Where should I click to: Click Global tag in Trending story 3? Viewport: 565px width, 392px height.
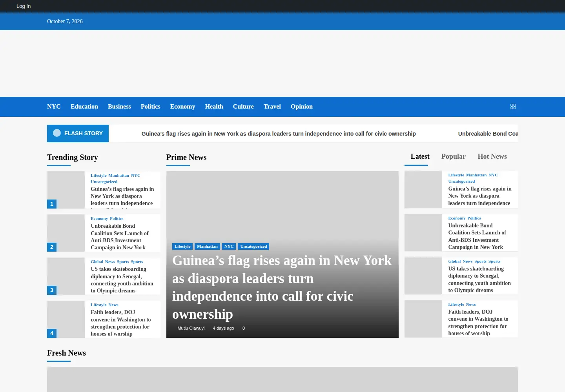pyautogui.click(x=97, y=262)
